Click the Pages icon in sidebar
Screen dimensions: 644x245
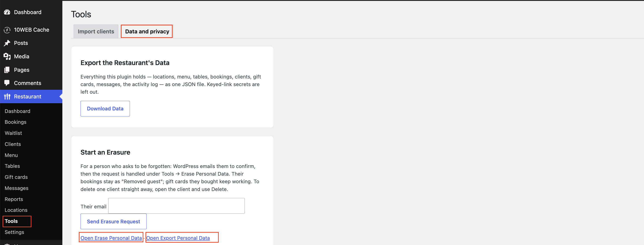tap(7, 70)
